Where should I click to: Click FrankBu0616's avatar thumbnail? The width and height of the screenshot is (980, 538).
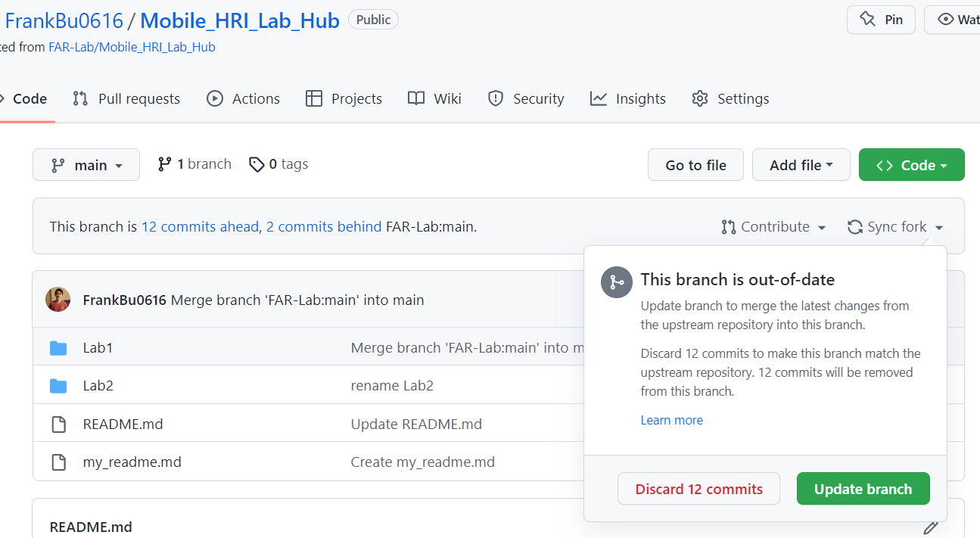[x=58, y=300]
